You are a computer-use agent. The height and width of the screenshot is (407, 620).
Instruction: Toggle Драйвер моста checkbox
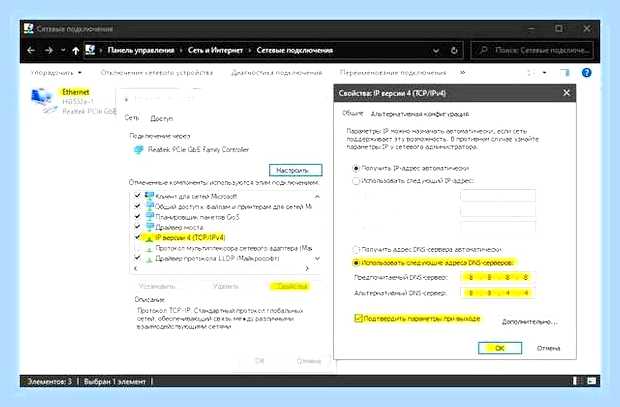[137, 227]
